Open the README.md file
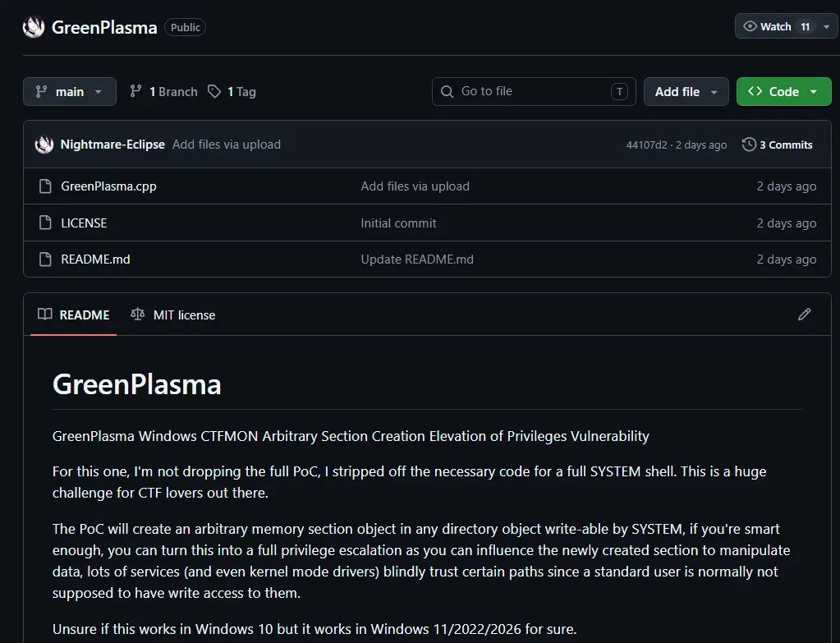 point(95,259)
